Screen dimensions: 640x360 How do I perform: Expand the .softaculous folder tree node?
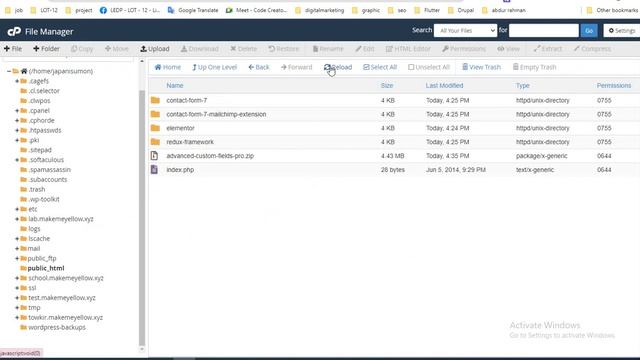[x=17, y=160]
